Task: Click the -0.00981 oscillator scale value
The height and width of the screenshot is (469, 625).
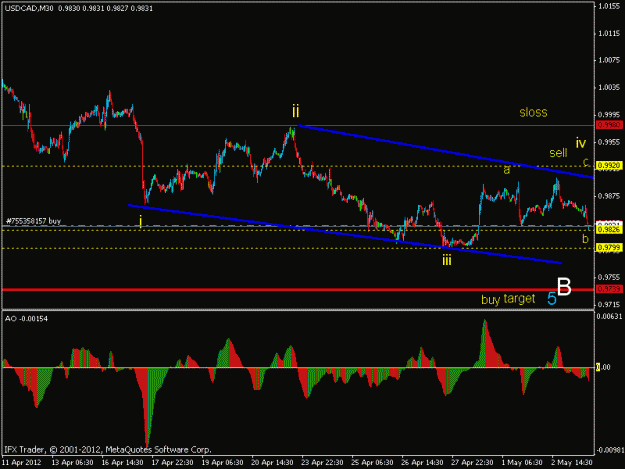Action: tap(609, 450)
